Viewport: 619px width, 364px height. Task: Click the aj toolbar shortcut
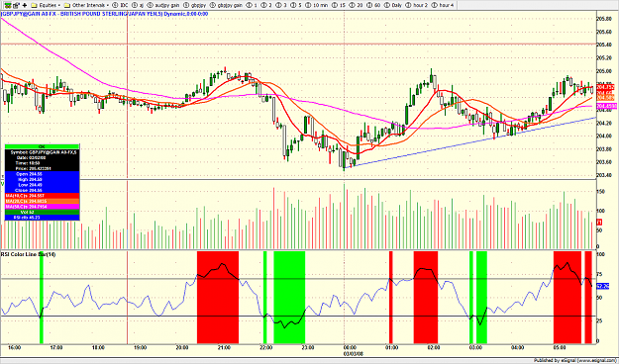tap(138, 5)
